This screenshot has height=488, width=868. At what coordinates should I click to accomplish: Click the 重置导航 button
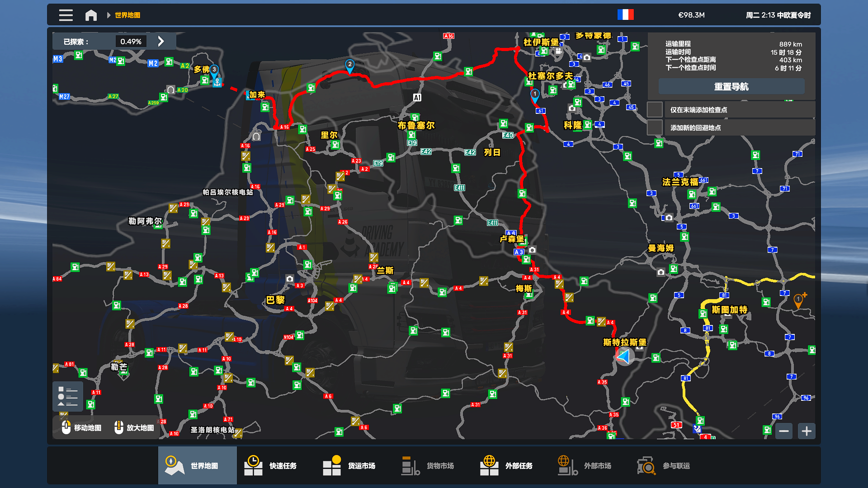[x=731, y=86]
